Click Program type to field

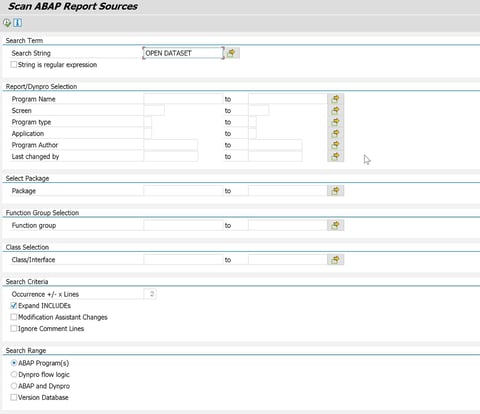point(252,122)
